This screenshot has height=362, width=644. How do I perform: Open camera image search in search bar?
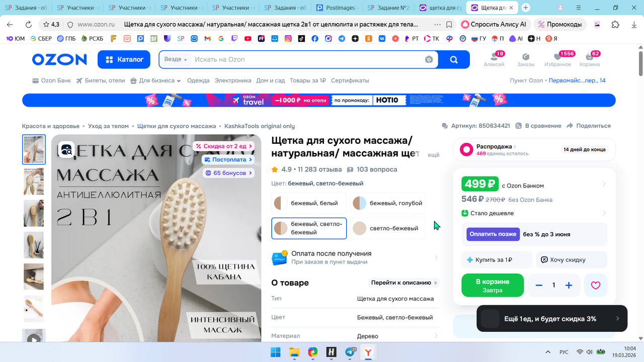point(429,59)
